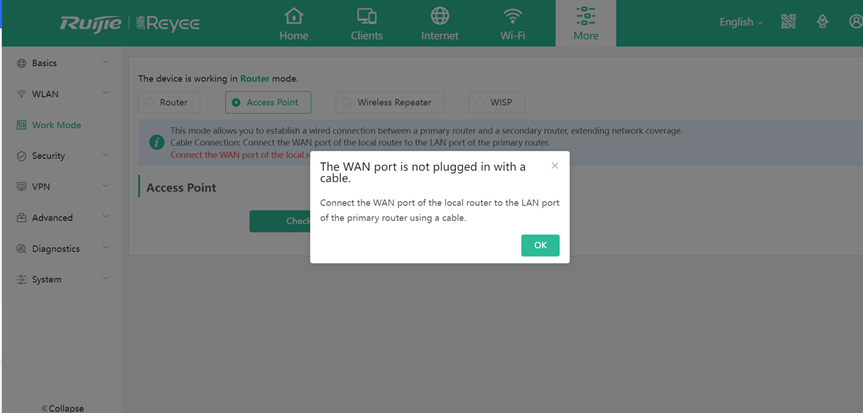Expand the Diagnostics sidebar section
Viewport: 863px width, 413px height.
pyautogui.click(x=62, y=248)
